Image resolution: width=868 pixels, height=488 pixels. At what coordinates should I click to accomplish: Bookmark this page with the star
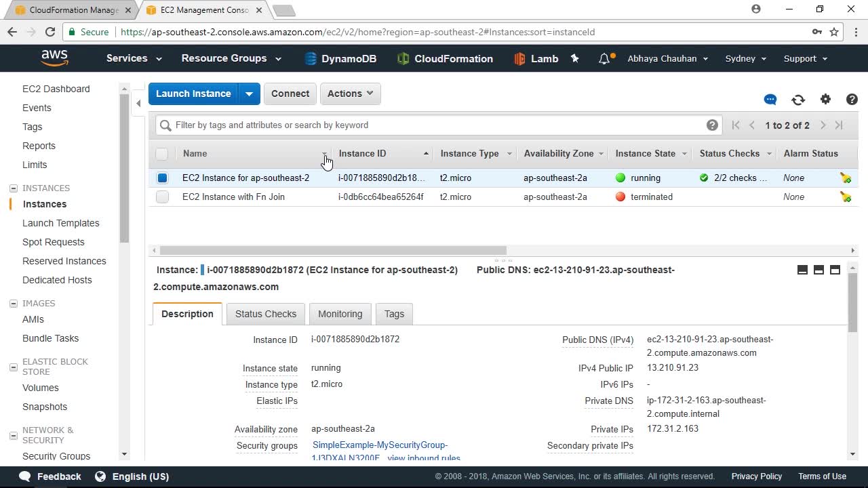coord(834,32)
